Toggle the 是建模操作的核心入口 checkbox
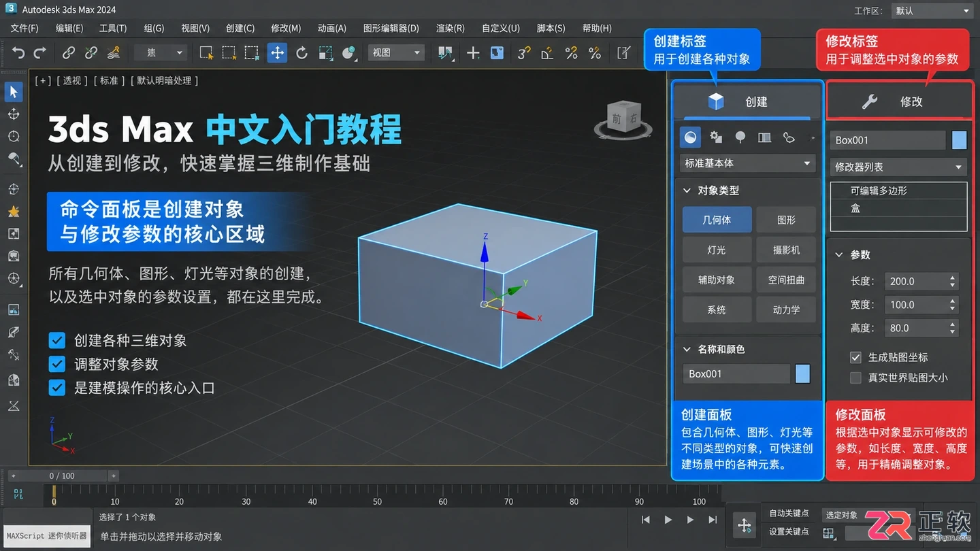This screenshot has height=551, width=980. (57, 388)
